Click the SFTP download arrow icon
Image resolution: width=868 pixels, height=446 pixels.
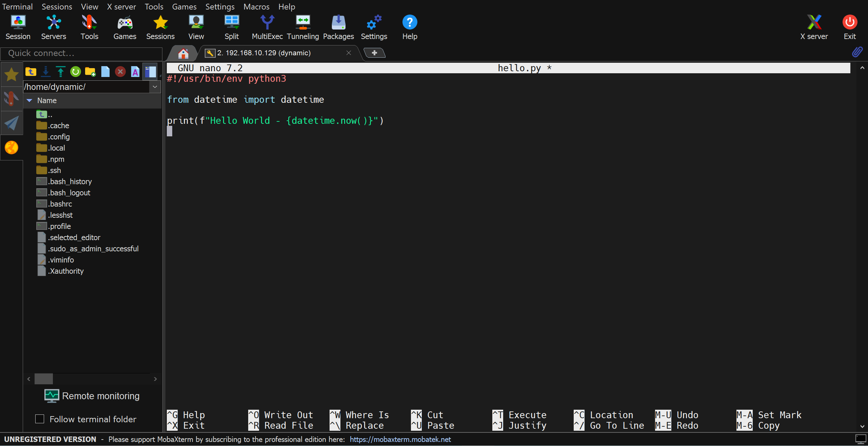(46, 72)
